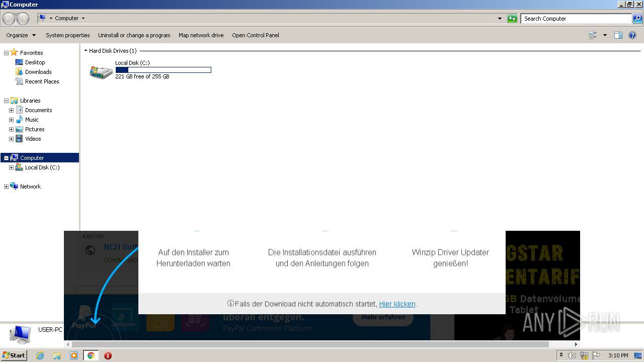644x362 pixels.
Task: Click the Computer address breadcrumb
Action: [x=67, y=18]
